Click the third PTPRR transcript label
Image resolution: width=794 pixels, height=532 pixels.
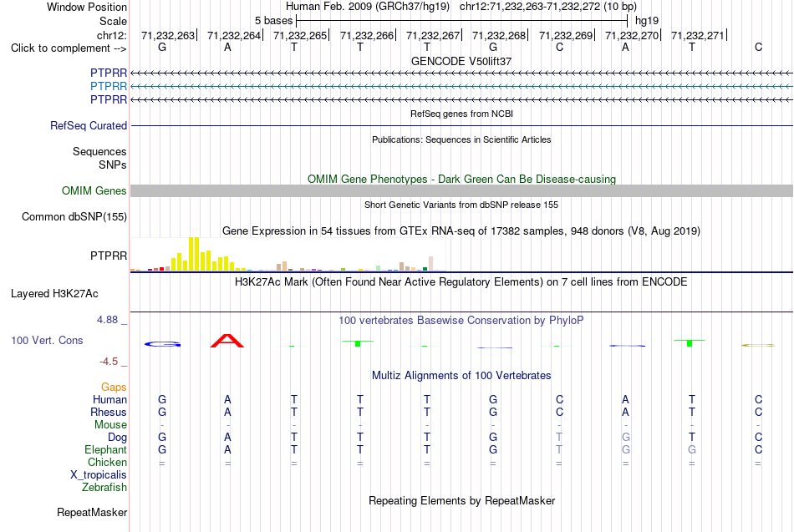pos(109,99)
